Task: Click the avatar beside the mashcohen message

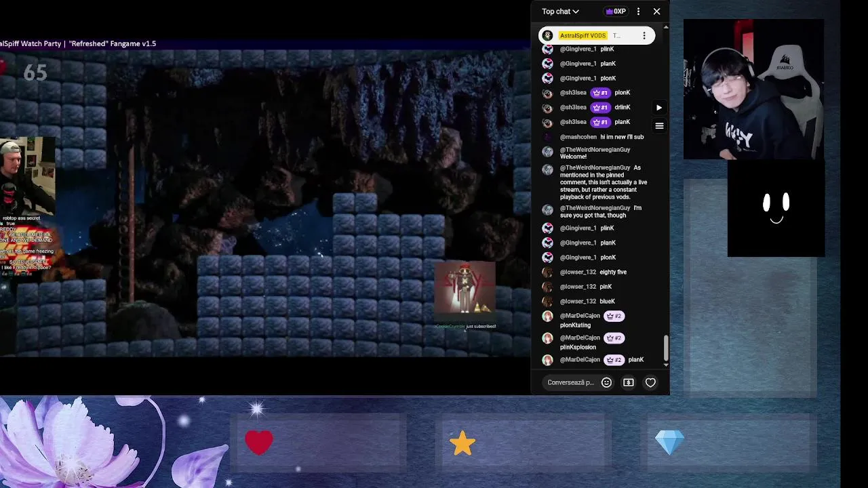Action: tap(547, 137)
